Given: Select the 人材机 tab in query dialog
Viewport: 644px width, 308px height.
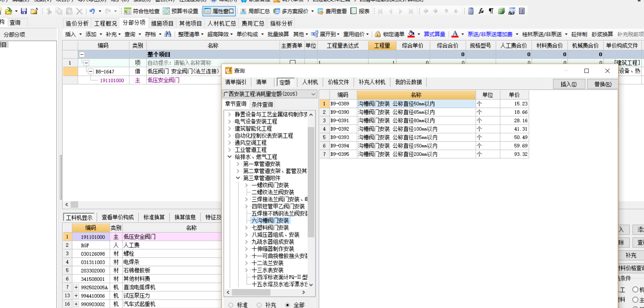Looking at the screenshot, I should point(310,82).
